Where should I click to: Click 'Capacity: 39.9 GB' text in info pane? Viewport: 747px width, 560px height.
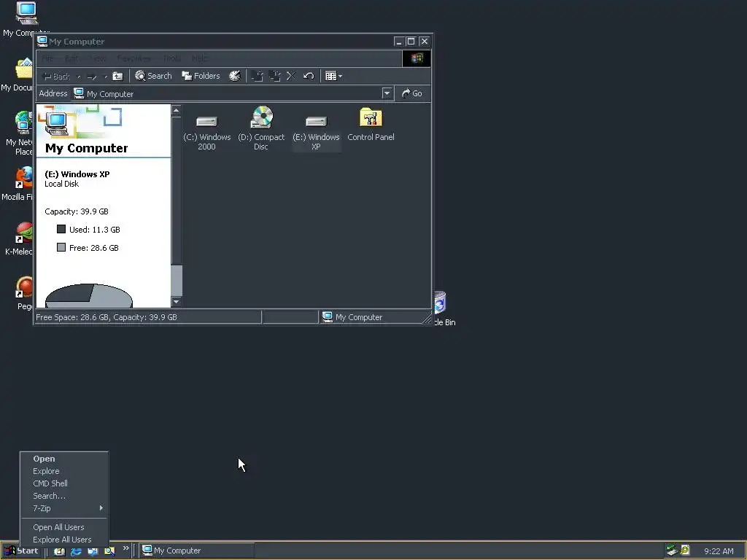coord(76,211)
